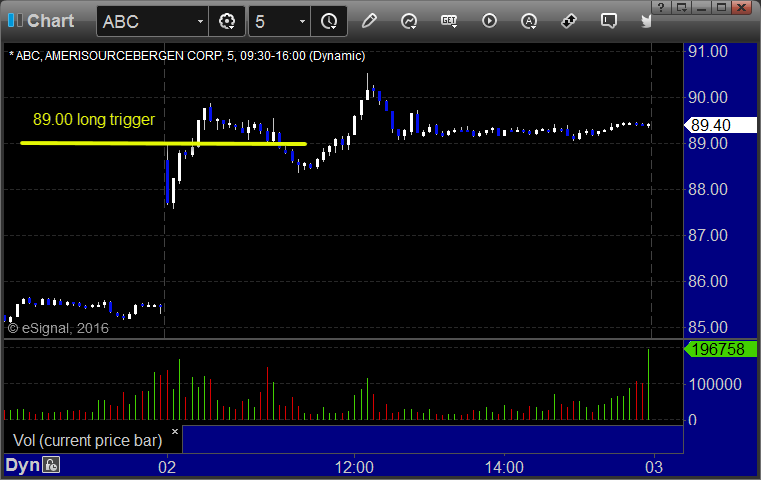The image size is (761, 480).
Task: Click the 02 date axis label
Action: pyautogui.click(x=167, y=467)
